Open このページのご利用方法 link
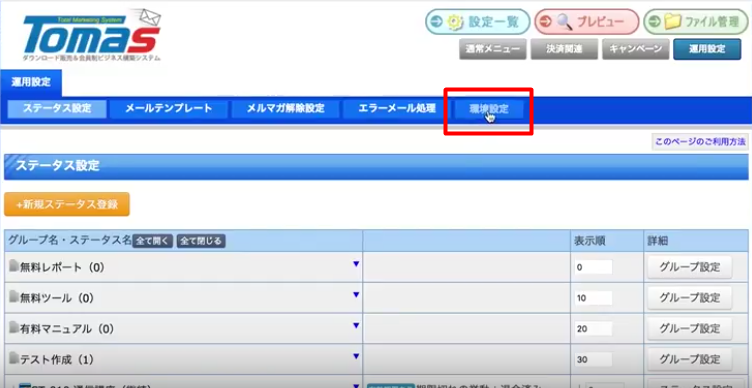Viewport: 752px width, 388px height. click(x=700, y=142)
